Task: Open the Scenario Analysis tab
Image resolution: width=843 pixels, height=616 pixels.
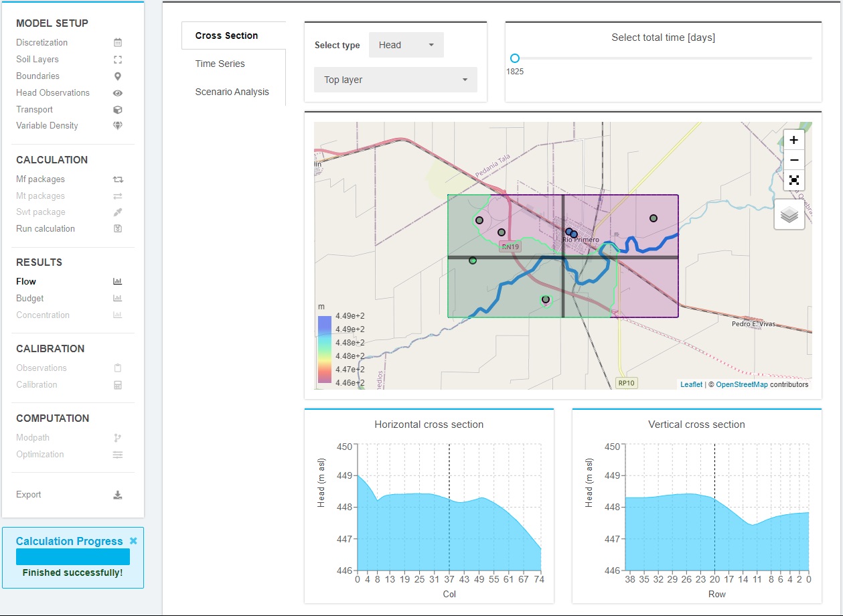Action: pos(232,92)
